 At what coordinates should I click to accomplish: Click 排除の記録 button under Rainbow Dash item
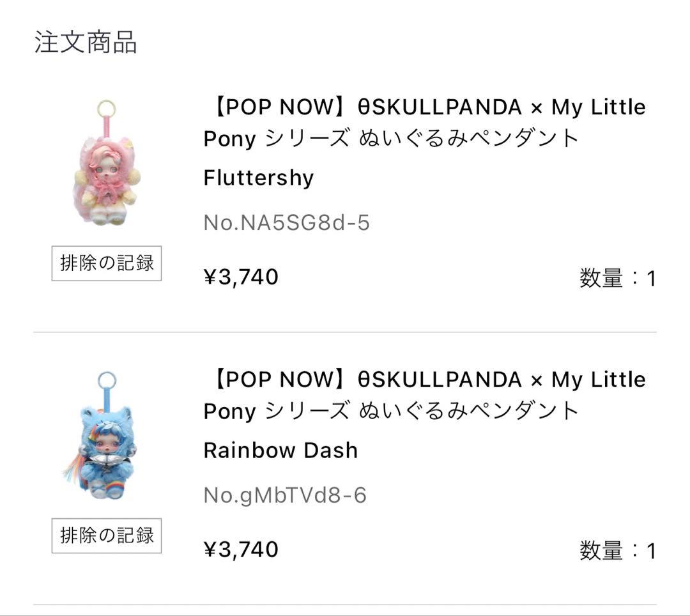point(107,535)
